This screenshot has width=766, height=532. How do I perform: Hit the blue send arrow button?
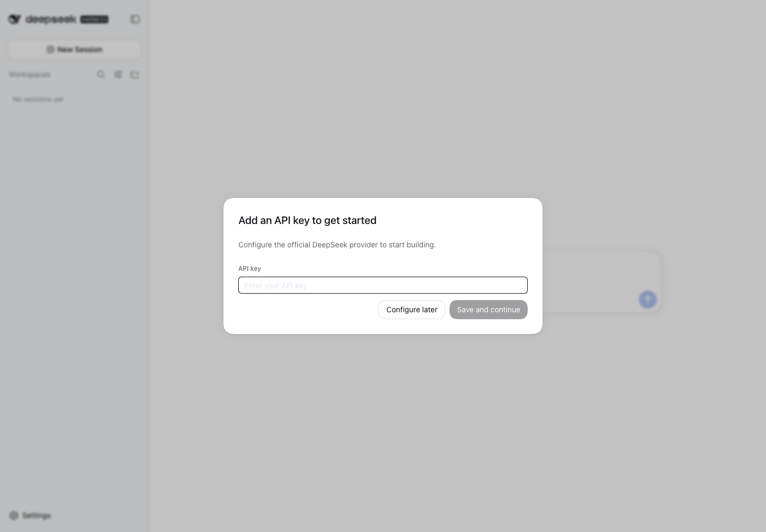tap(647, 300)
